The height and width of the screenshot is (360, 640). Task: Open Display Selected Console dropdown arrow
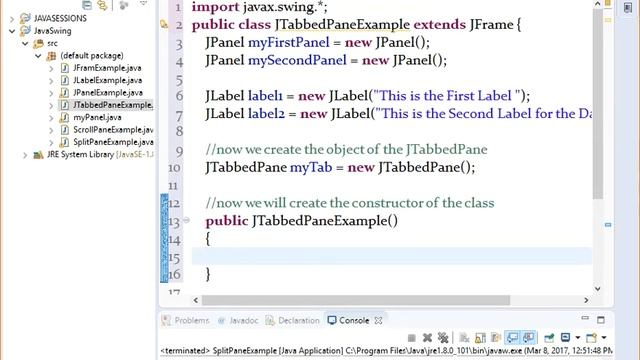578,338
